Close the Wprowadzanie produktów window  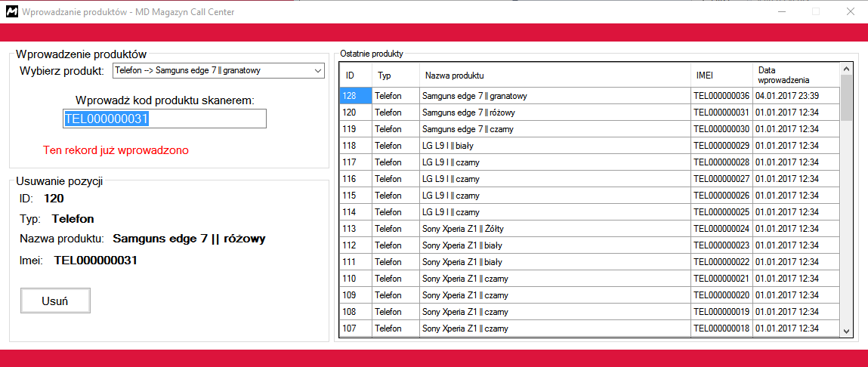851,11
